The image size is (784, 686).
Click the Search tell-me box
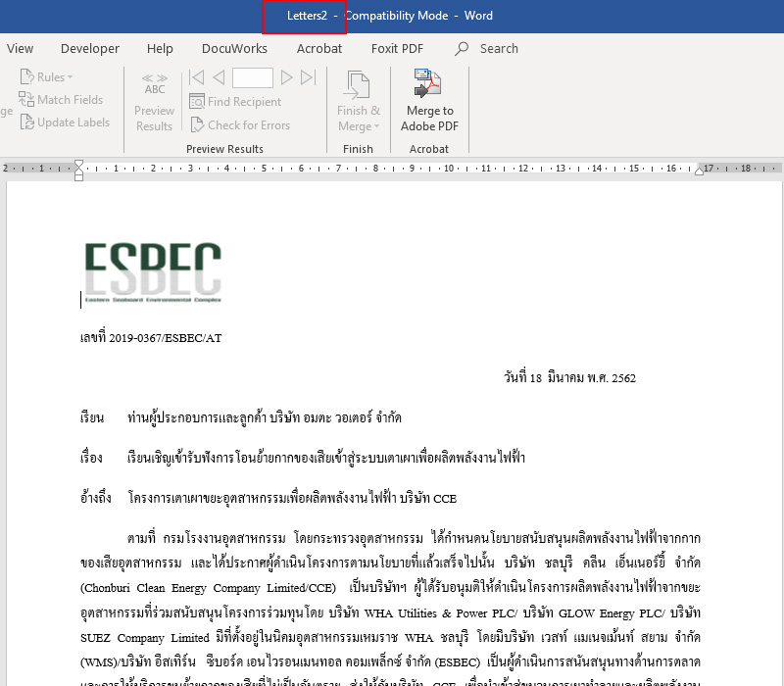point(499,48)
